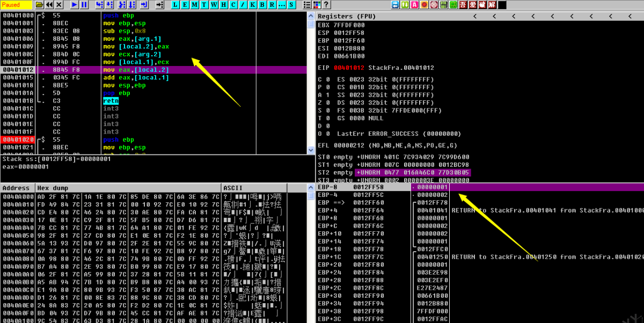
Task: Open Debugging options list icon
Action: 307,5
